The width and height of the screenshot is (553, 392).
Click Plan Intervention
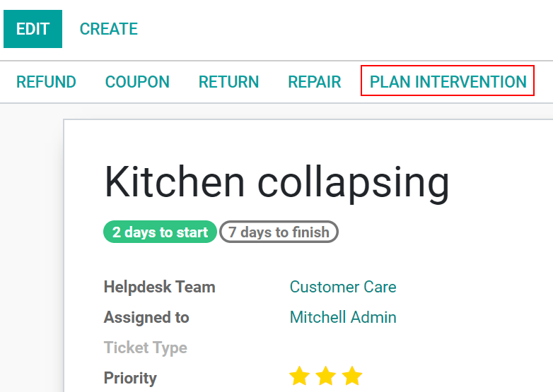(448, 82)
